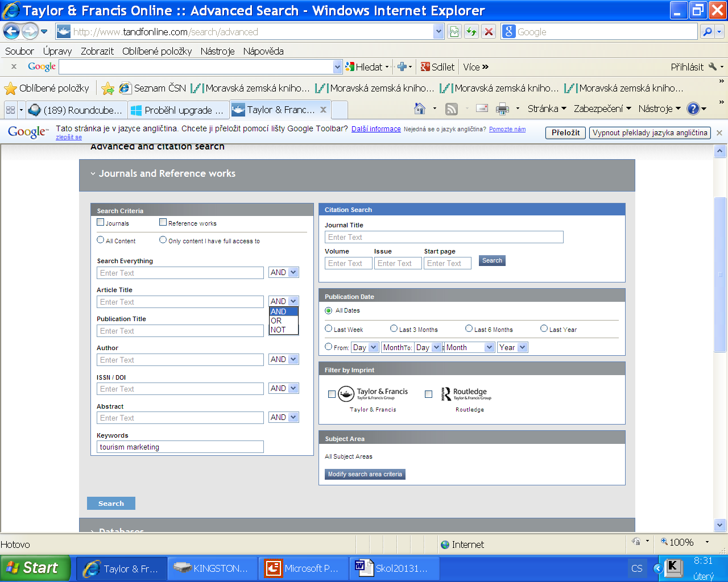Click the Routledge imprint logo
The image size is (728, 582).
[x=466, y=393]
